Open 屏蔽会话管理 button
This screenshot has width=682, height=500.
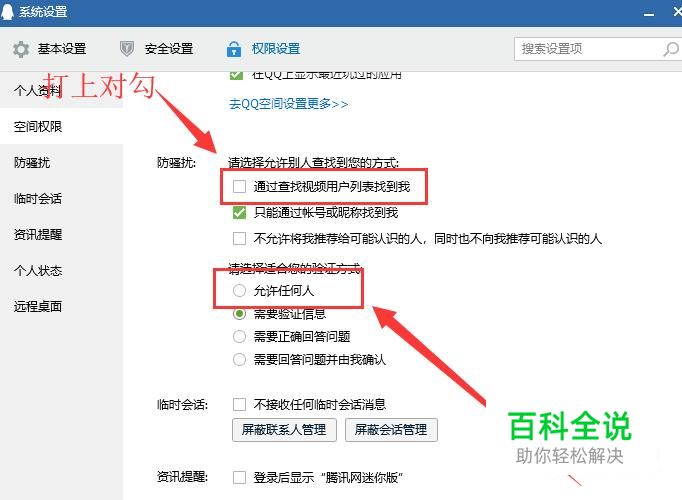click(391, 430)
